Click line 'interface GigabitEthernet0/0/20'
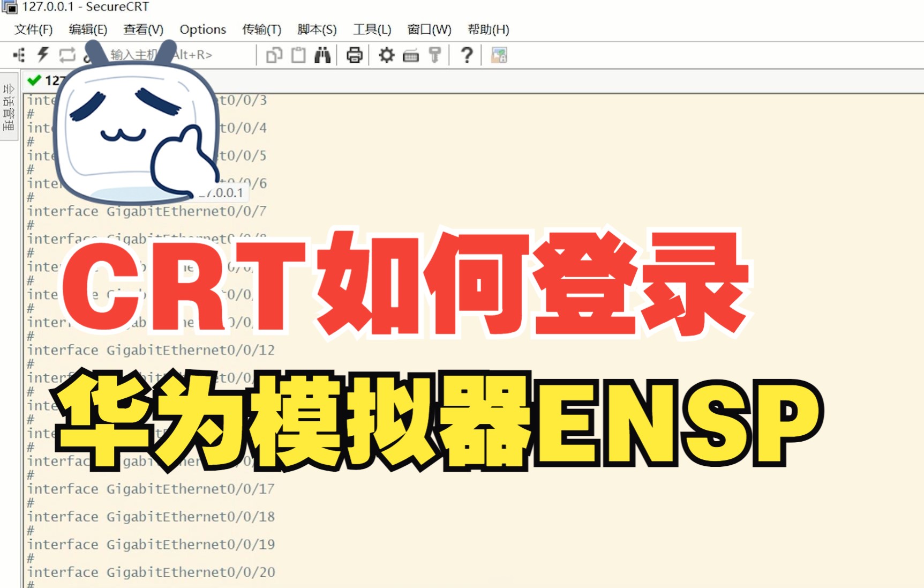 point(151,572)
